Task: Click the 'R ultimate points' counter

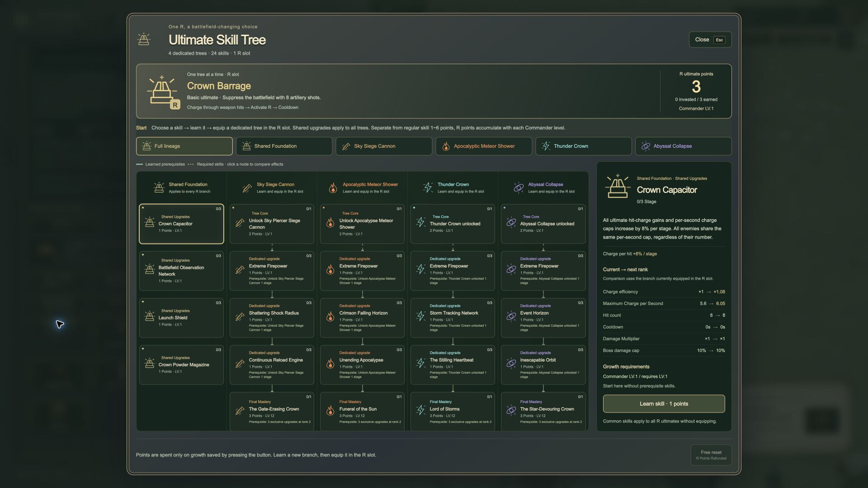Action: [x=696, y=91]
